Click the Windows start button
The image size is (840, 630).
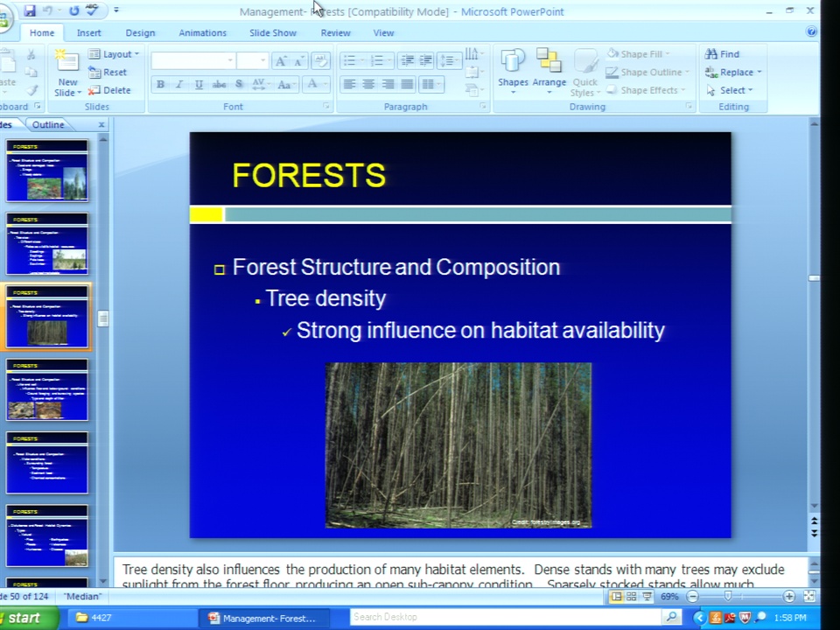click(x=27, y=618)
